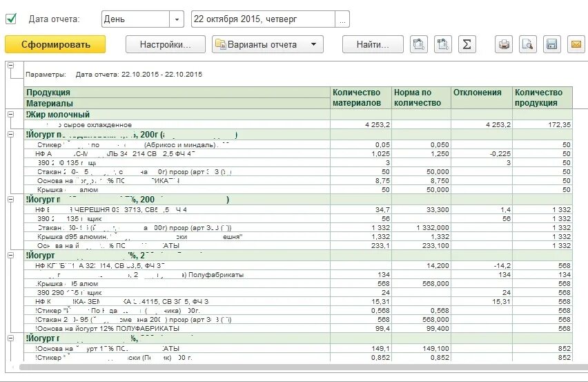The height and width of the screenshot is (382, 588).
Task: Click the 99,400 norm cell
Action: tap(421, 329)
